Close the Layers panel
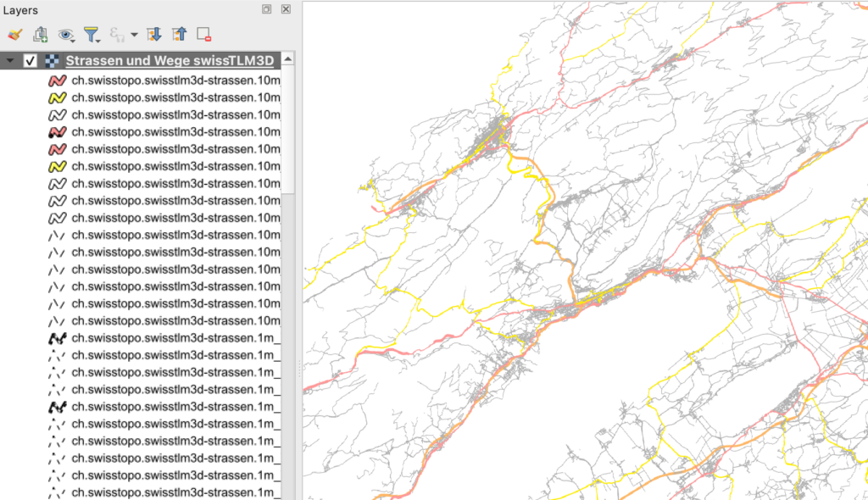 (x=285, y=9)
